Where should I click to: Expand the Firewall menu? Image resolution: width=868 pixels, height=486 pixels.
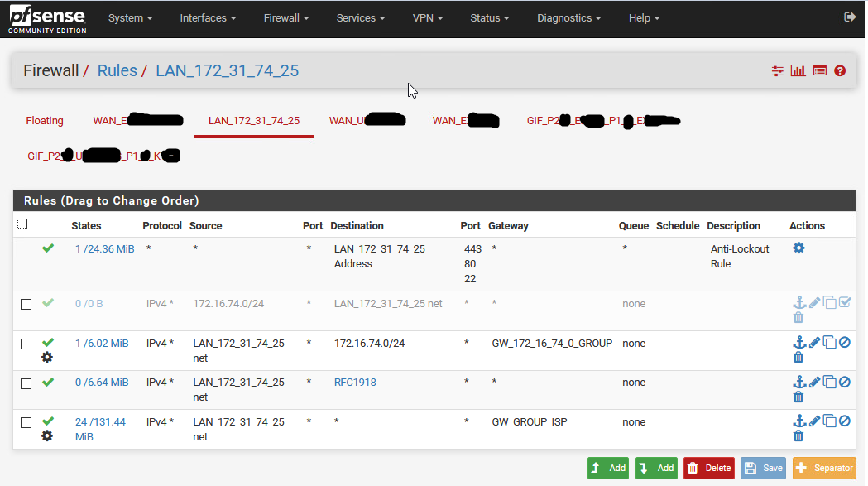[x=285, y=18]
